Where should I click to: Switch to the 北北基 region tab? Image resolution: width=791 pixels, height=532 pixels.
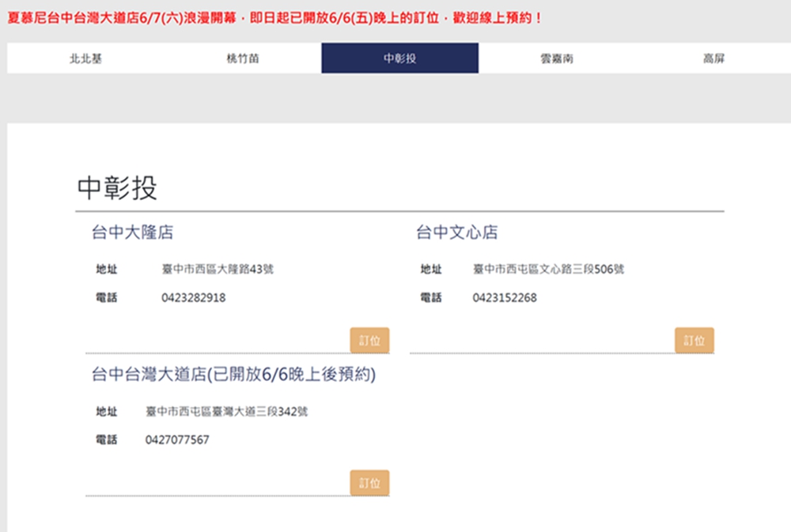85,58
